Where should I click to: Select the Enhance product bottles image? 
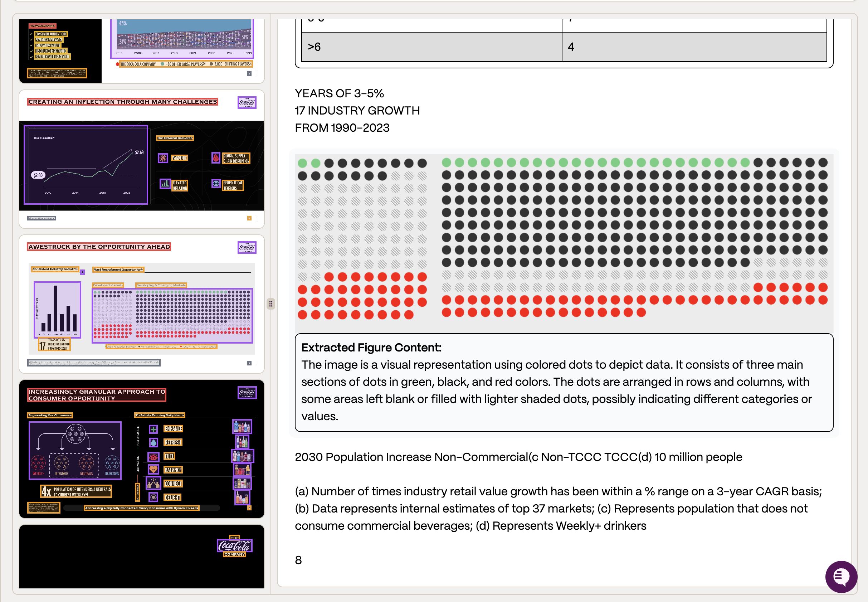coord(242,427)
